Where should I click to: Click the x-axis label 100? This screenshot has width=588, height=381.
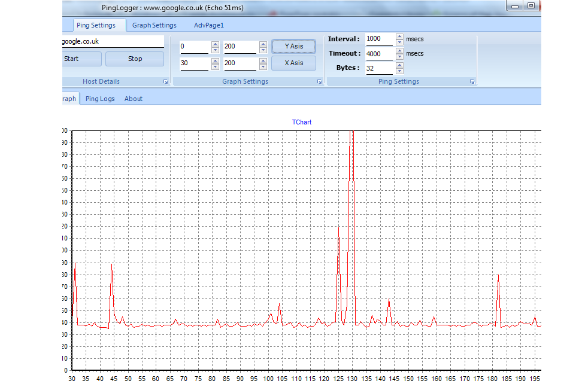(268, 377)
